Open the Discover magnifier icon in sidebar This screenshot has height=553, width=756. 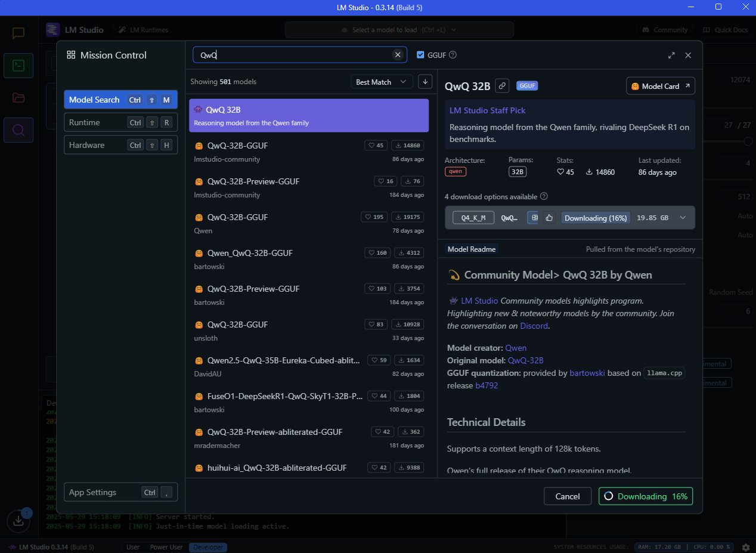18,130
